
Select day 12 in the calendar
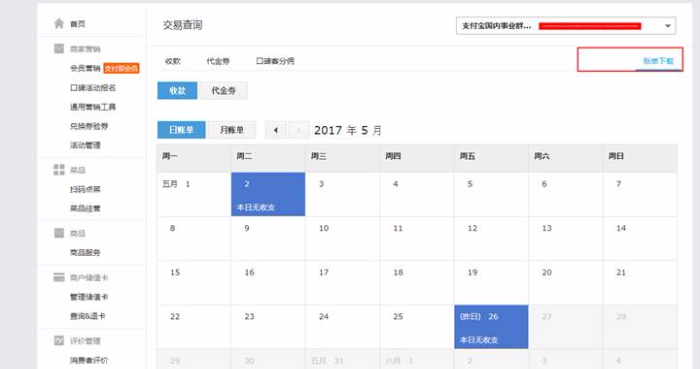491,238
